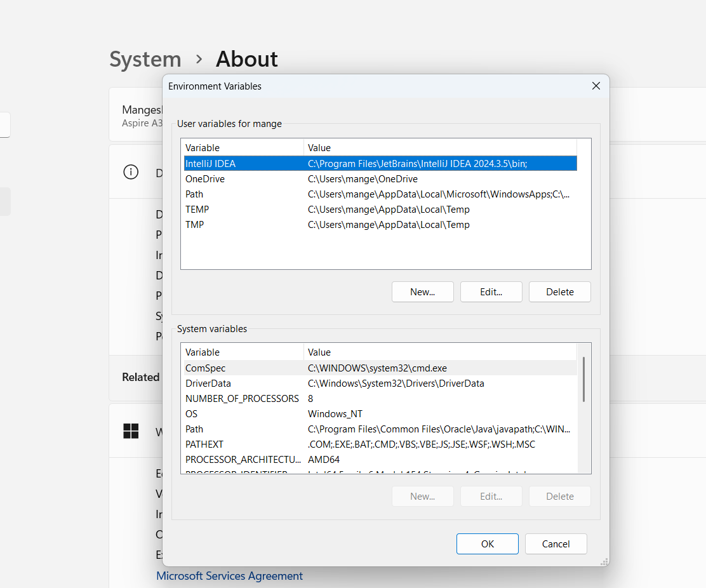Select the TEMP user variable
Image resolution: width=706 pixels, height=588 pixels.
click(197, 210)
